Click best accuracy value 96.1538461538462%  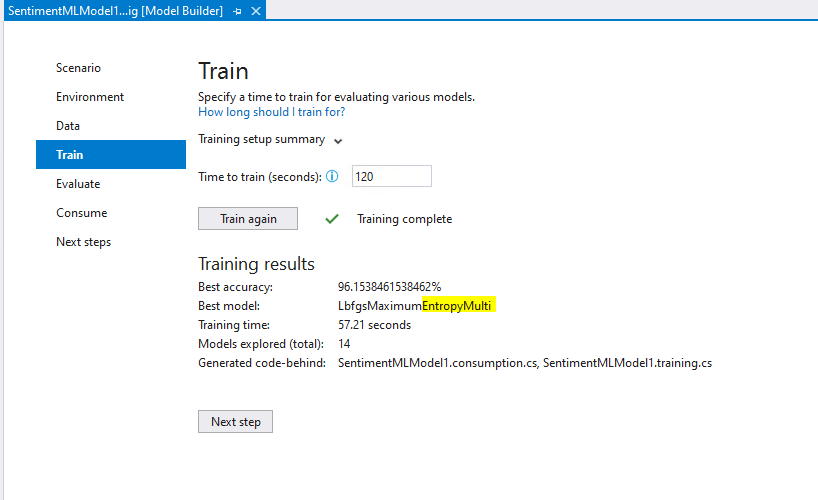click(389, 287)
